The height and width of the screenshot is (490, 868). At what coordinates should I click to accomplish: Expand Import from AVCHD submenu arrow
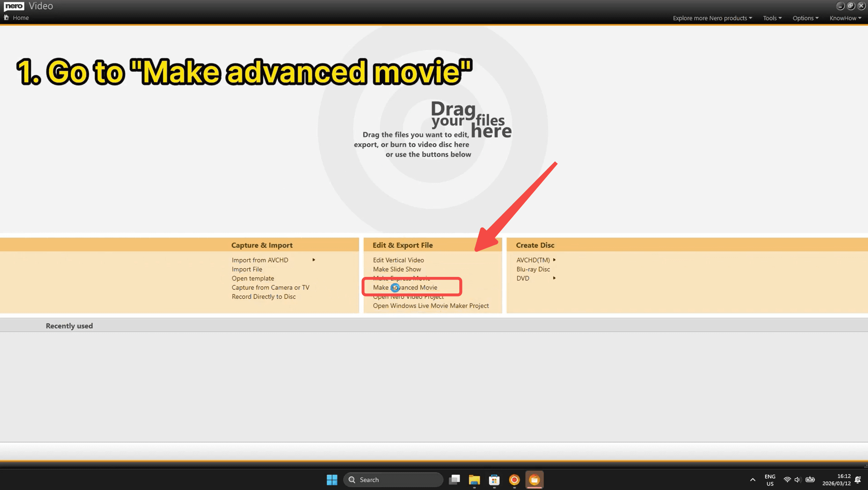click(x=314, y=260)
